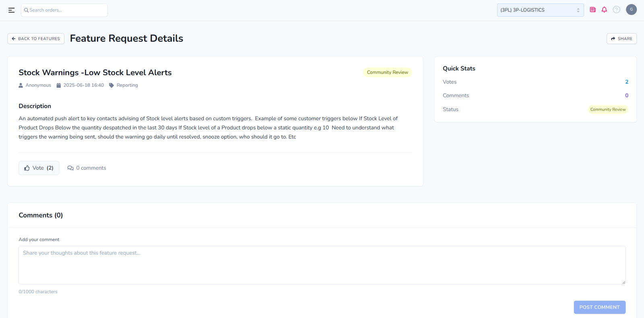
Task: Open the hamburger sidebar menu
Action: 11,10
